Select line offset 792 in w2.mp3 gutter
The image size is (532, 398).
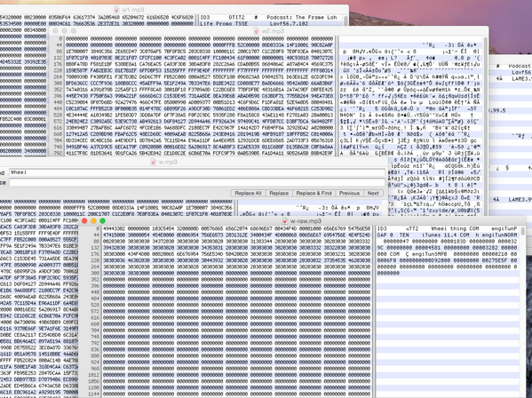click(58, 154)
